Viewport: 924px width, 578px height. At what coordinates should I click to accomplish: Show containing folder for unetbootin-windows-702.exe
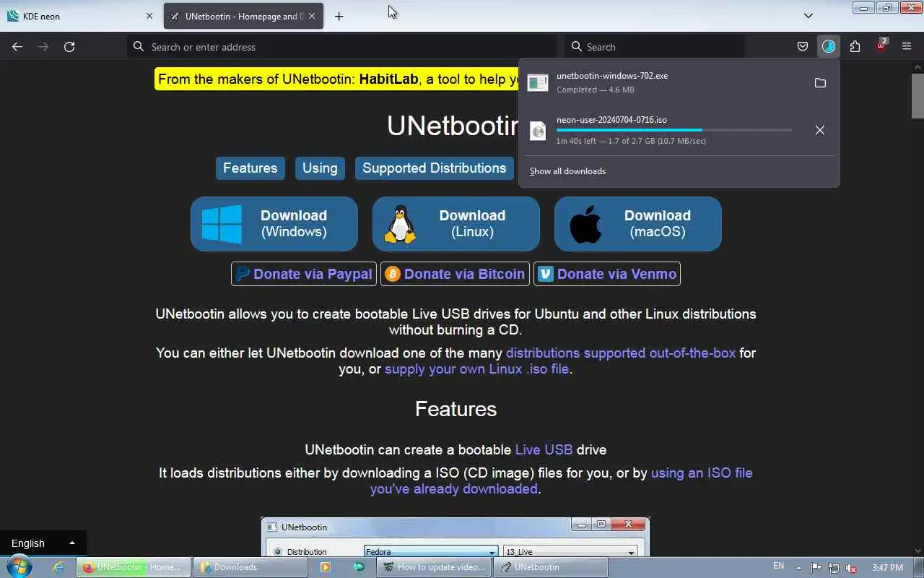(820, 83)
